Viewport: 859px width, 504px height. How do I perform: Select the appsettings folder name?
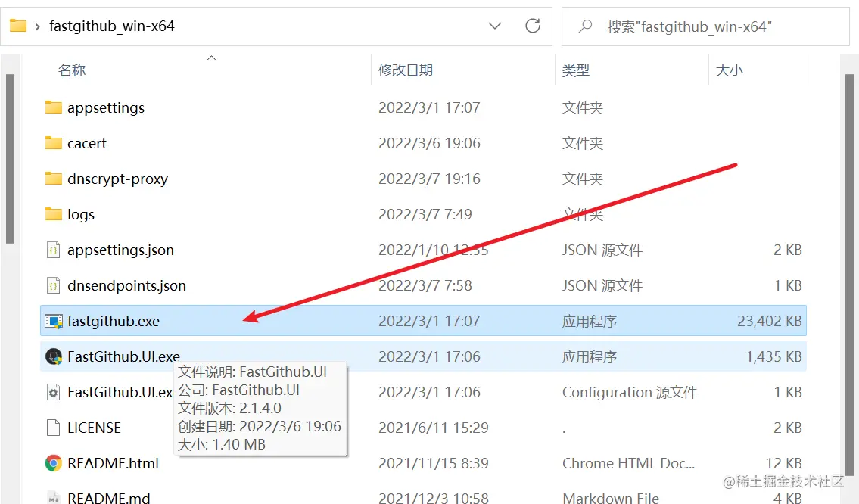click(x=106, y=108)
